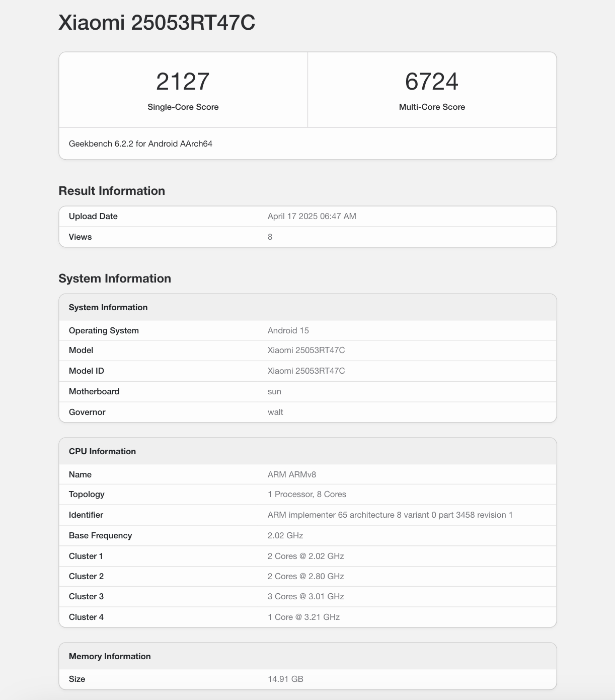
Task: Click the CPU Information table header
Action: point(102,451)
